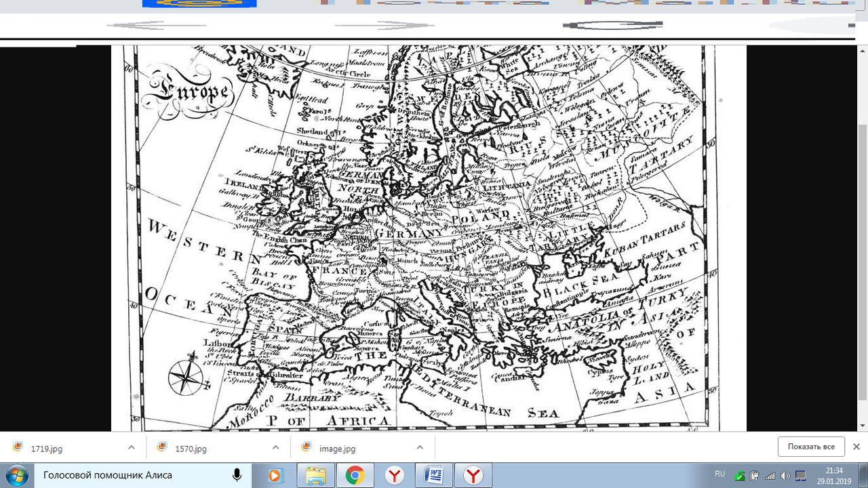Click the RU language indicator
Viewport: 868px width, 488px height.
[x=720, y=474]
